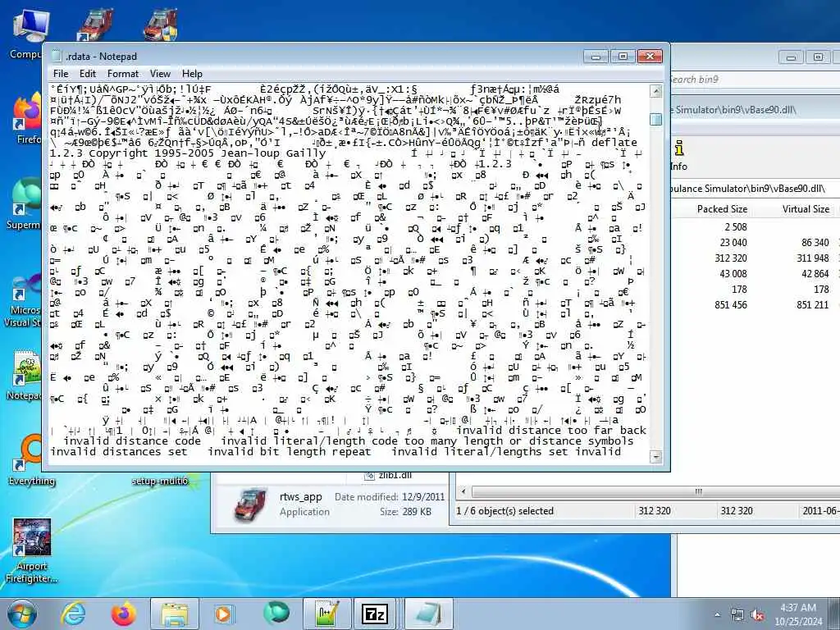Click the rtws_app application icon in Explorer

point(251,504)
